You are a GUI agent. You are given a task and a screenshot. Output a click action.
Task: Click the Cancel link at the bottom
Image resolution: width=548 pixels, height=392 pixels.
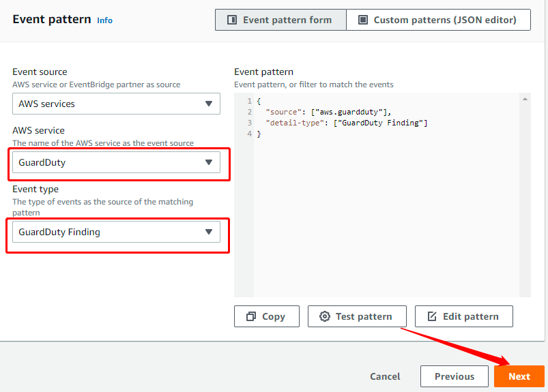click(x=385, y=376)
